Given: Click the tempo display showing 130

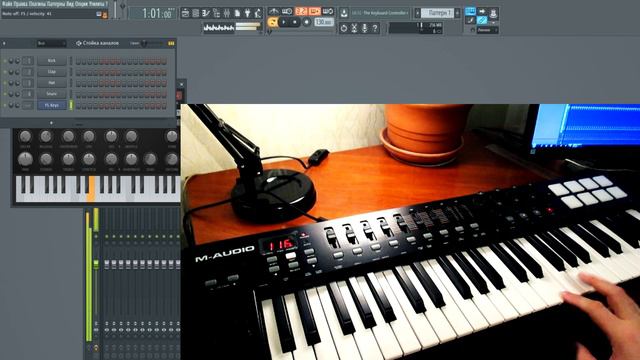Looking at the screenshot, I should pyautogui.click(x=324, y=22).
